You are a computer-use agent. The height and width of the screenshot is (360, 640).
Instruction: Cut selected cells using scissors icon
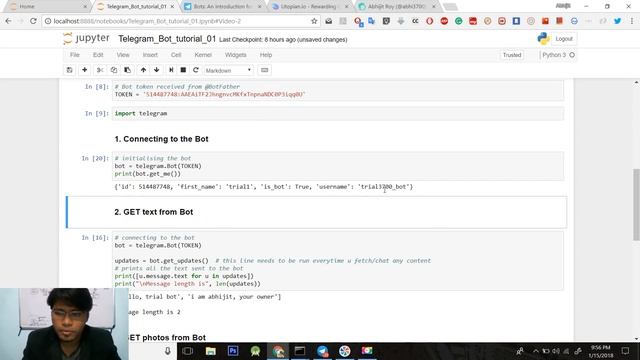point(100,70)
